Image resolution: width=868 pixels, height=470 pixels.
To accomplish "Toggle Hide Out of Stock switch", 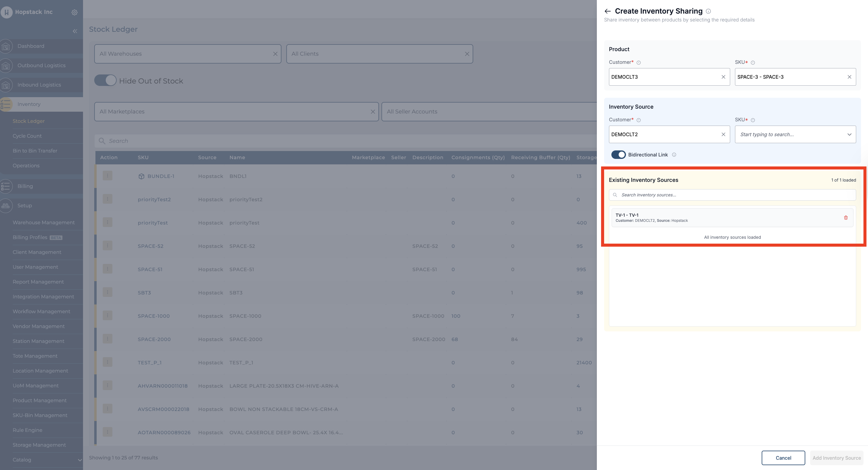I will (x=105, y=81).
